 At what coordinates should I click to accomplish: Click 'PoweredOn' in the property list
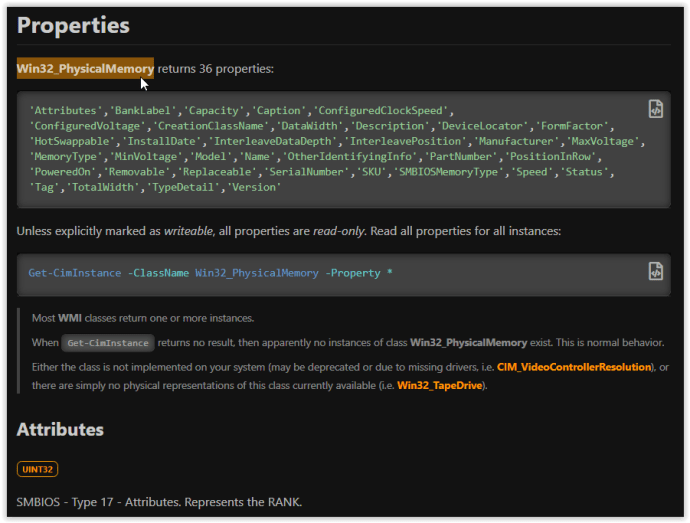tap(62, 172)
